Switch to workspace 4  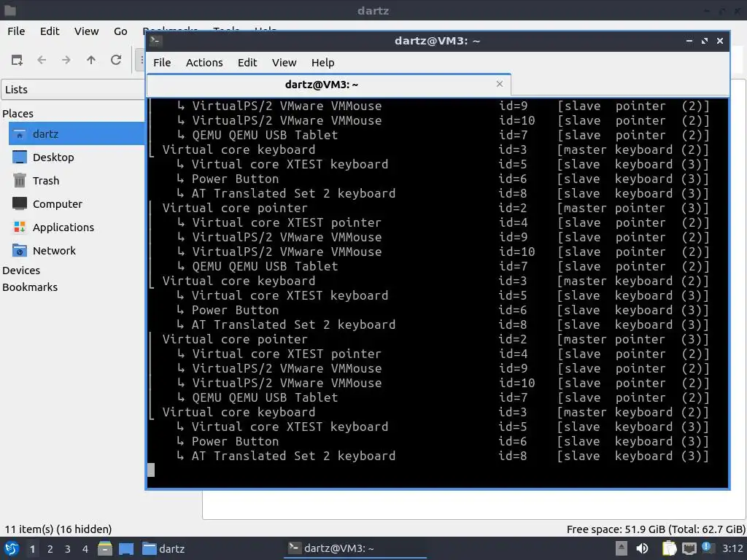click(x=85, y=549)
